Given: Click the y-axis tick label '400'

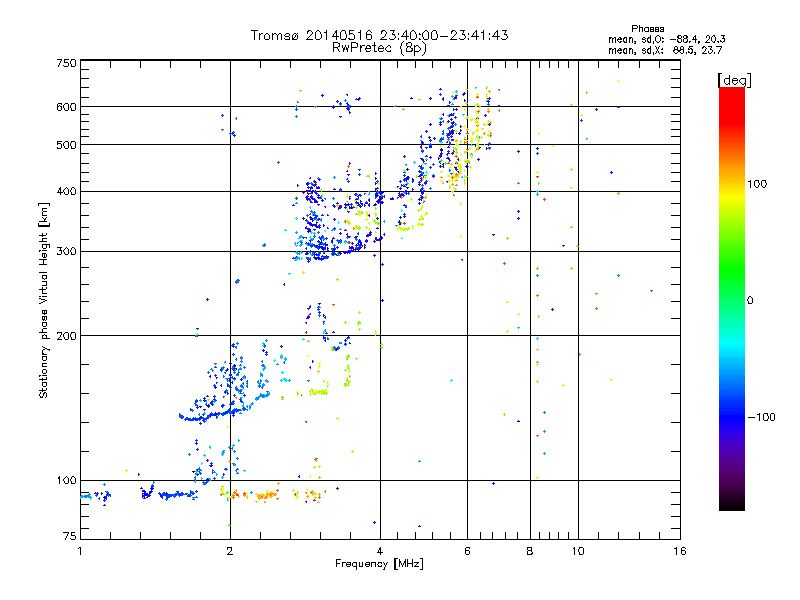Looking at the screenshot, I should click(x=66, y=192).
